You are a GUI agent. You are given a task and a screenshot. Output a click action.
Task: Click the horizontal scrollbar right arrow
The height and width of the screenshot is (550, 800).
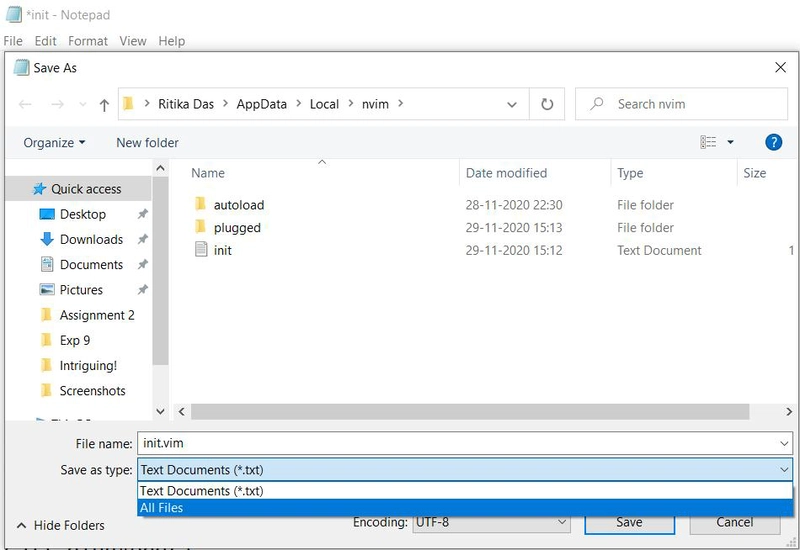[789, 411]
